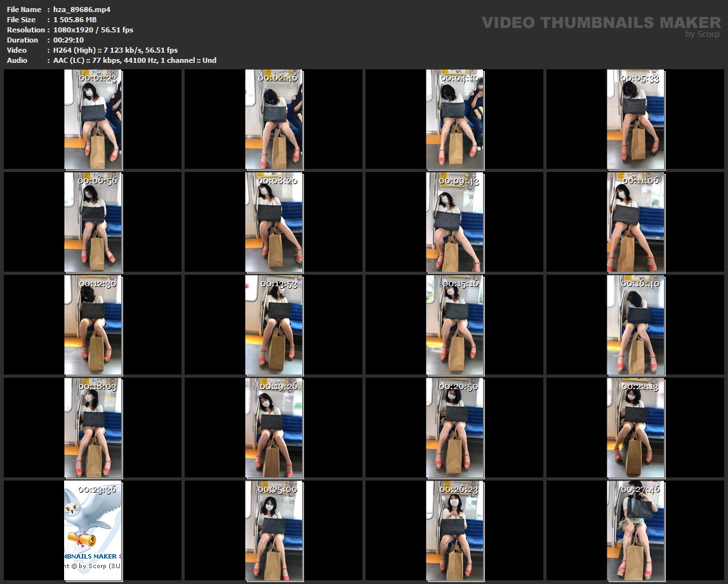Select the thumbnail stamped 00:22:13
The width and height of the screenshot is (728, 584).
pyautogui.click(x=635, y=428)
